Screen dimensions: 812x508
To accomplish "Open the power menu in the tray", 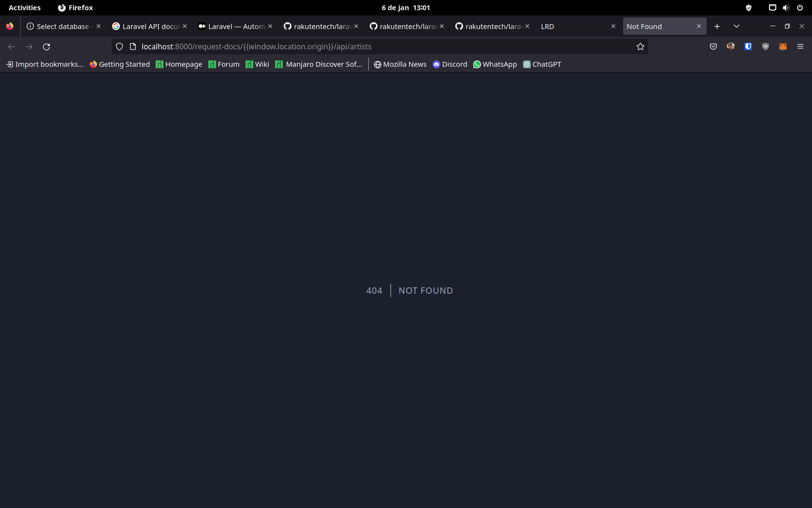I will click(800, 7).
